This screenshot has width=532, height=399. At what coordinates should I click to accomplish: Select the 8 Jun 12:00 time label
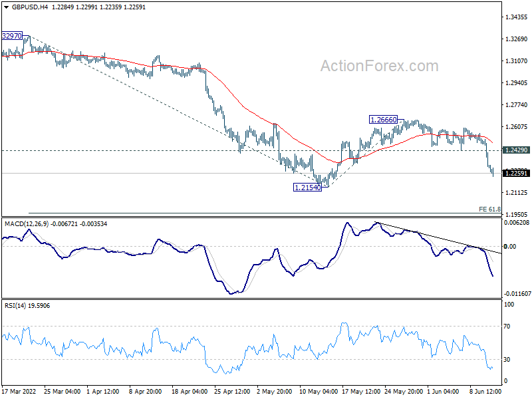[x=485, y=392]
